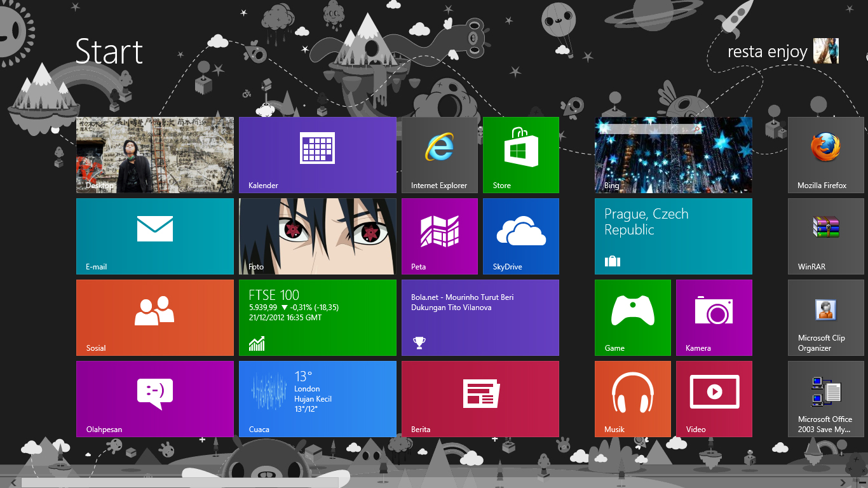Open the Kalender calendar tile
This screenshot has width=868, height=488.
tap(318, 155)
